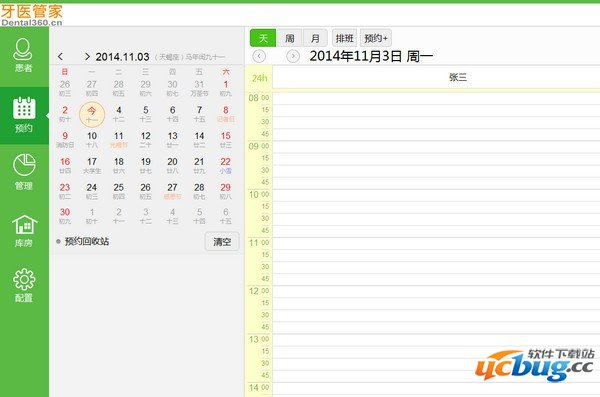
Task: Go to next day with circled right arrow
Action: click(293, 56)
